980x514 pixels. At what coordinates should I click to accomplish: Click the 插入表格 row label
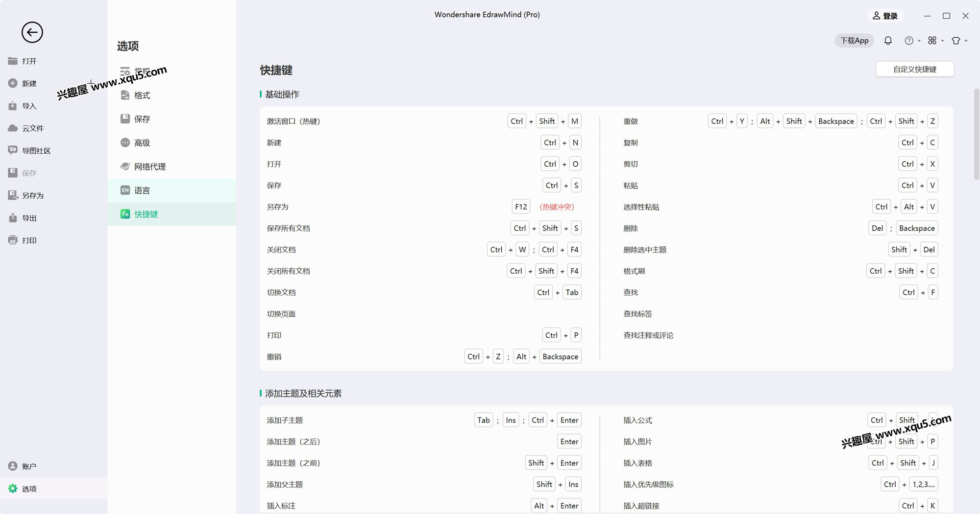(637, 463)
